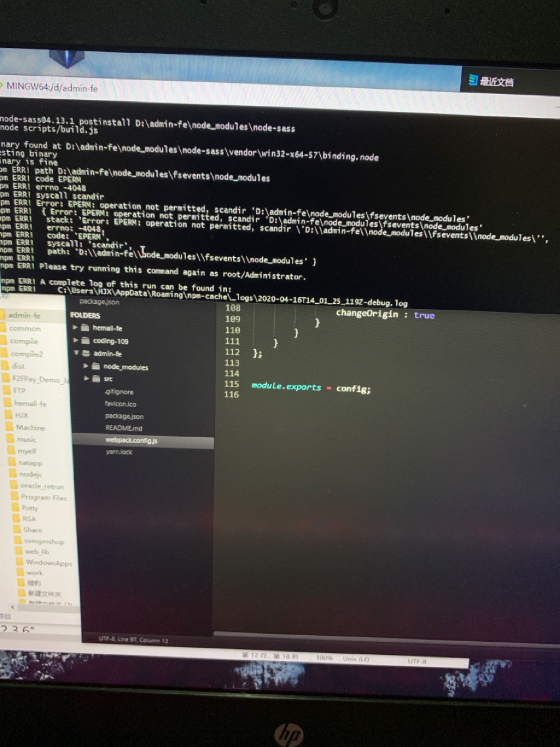Click the '第 12 行, 第 18 列' status entry
This screenshot has height=747, width=560.
[270, 655]
